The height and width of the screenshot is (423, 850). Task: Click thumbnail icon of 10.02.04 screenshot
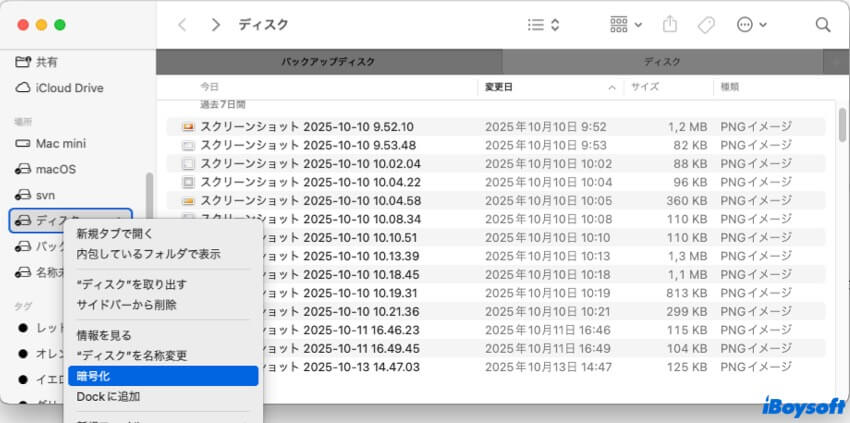click(x=188, y=164)
